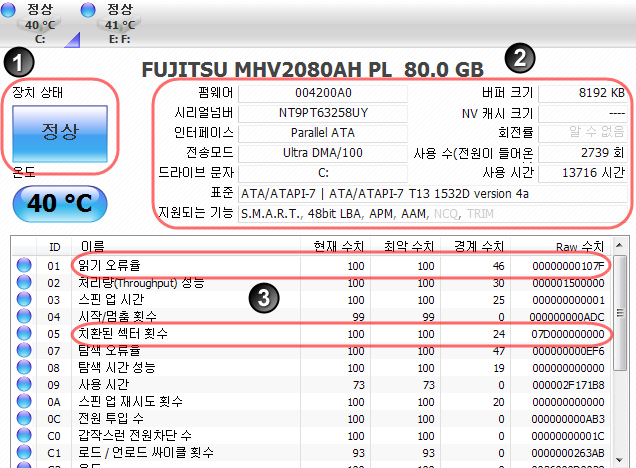Click the serial number field NT9PT63258UY
This screenshot has height=468, width=636.
(x=323, y=113)
